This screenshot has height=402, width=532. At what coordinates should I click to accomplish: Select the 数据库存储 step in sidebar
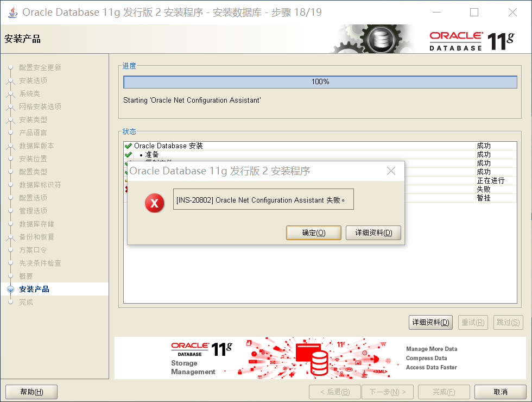[x=37, y=224]
